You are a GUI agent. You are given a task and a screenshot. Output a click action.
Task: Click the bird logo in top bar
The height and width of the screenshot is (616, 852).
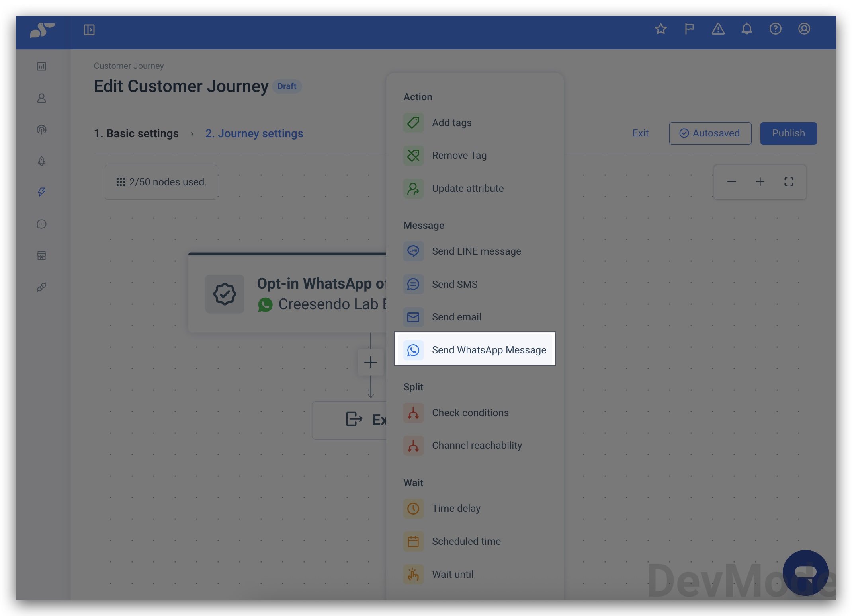[x=42, y=30]
